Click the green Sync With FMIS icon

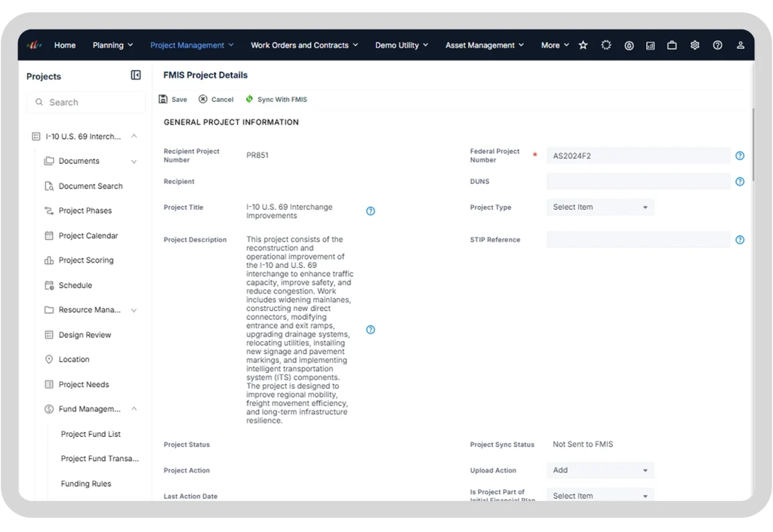(x=249, y=99)
